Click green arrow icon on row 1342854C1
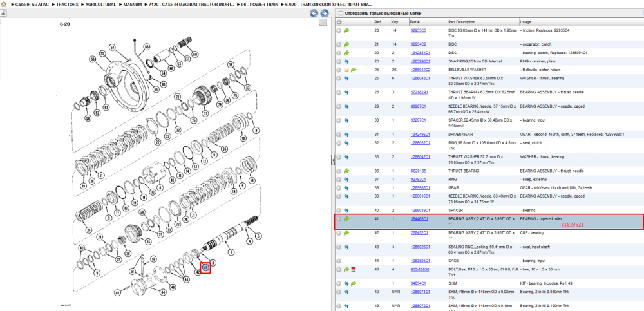This screenshot has height=311, width=644. pyautogui.click(x=346, y=53)
